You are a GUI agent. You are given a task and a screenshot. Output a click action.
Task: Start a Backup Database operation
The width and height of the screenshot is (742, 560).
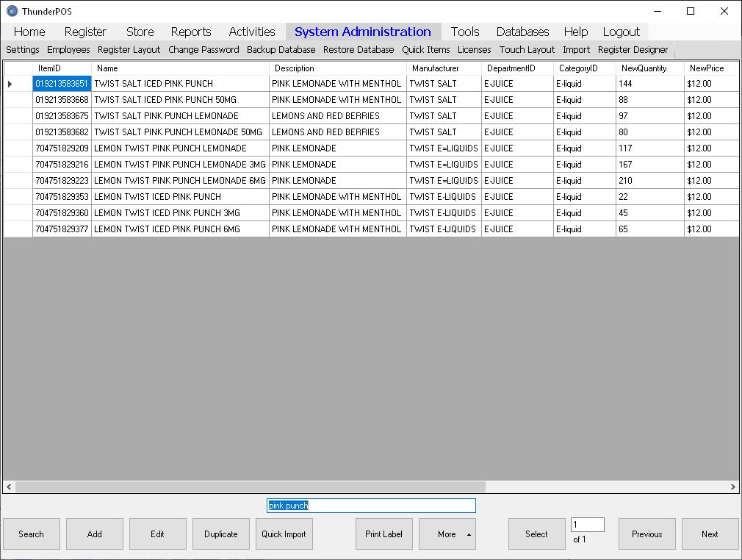[x=281, y=49]
